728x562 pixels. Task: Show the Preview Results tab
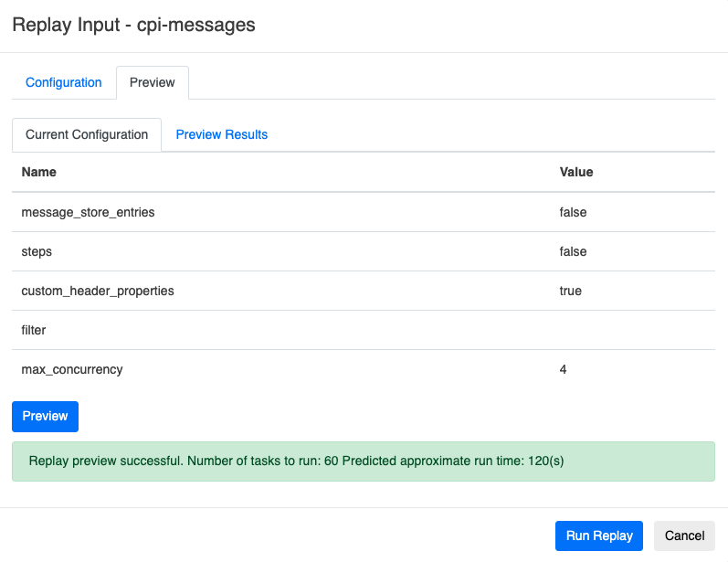coord(222,134)
